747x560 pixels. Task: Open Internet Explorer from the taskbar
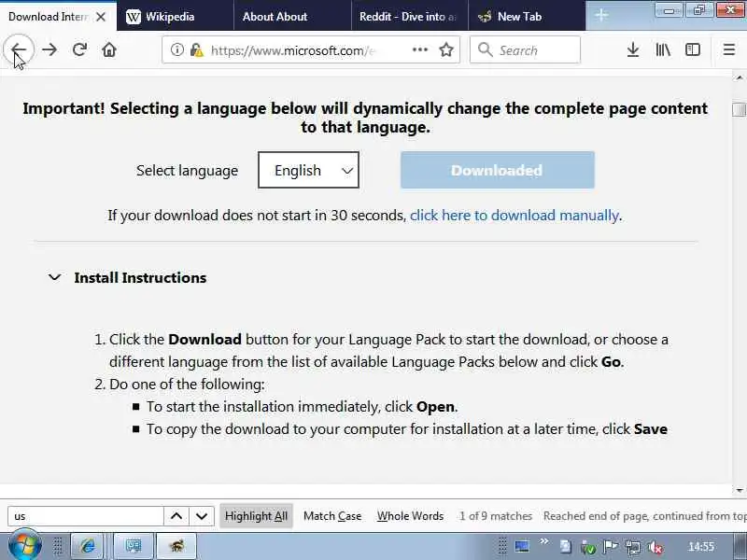(x=87, y=546)
